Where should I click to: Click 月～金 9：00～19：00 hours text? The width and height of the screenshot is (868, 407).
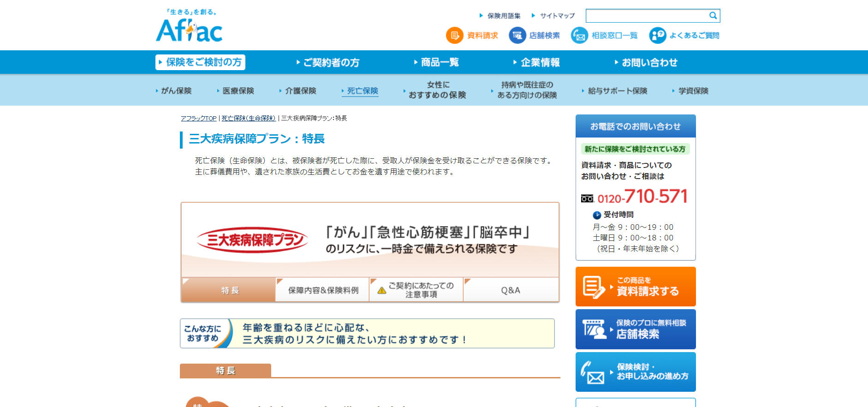tap(633, 227)
